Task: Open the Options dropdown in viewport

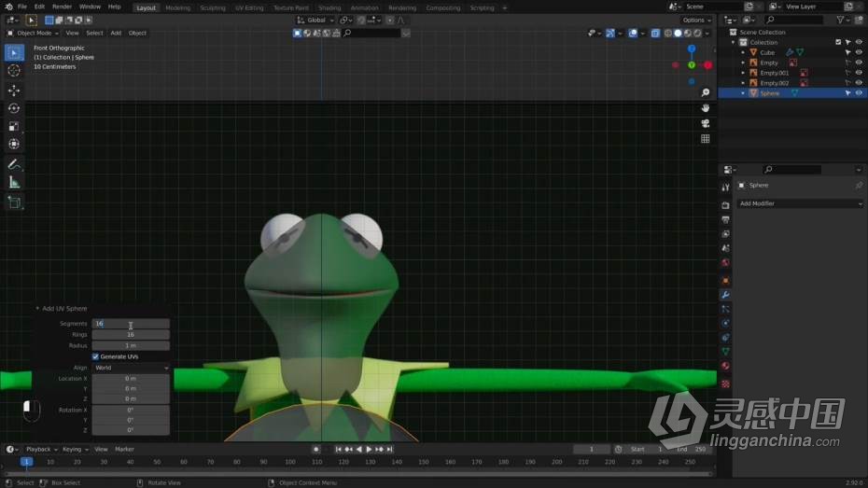Action: click(x=696, y=20)
